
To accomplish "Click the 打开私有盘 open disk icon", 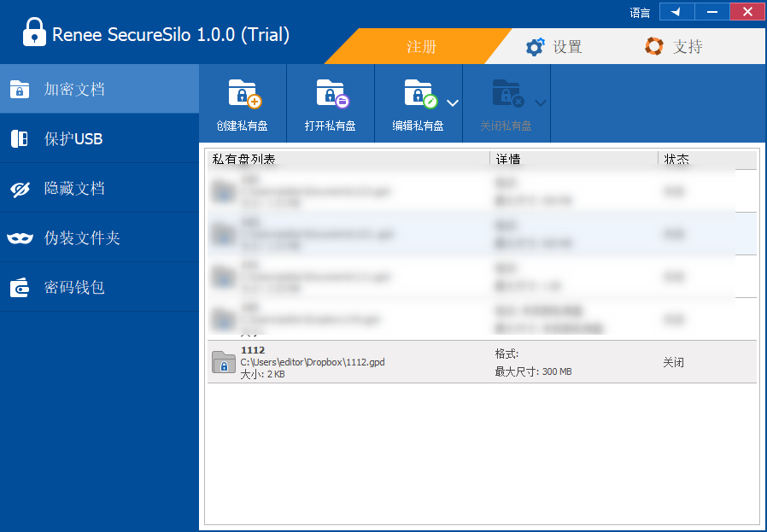I will point(331,94).
